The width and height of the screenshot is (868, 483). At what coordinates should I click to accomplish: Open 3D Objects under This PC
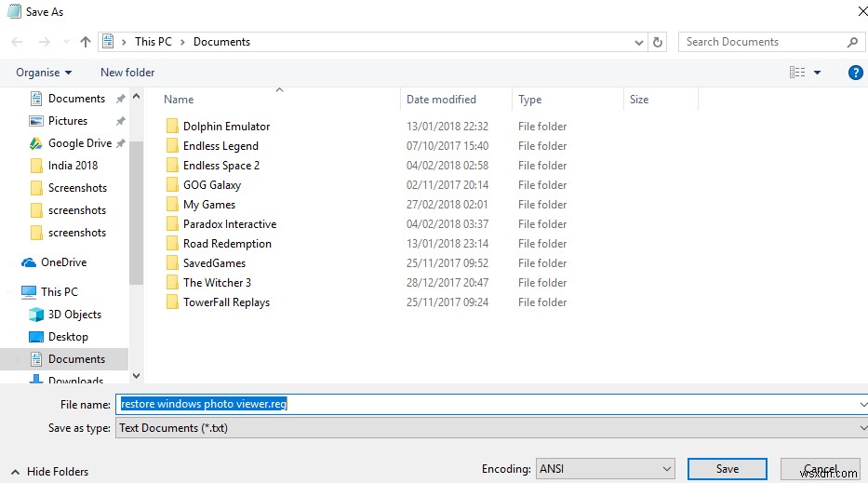tap(74, 315)
